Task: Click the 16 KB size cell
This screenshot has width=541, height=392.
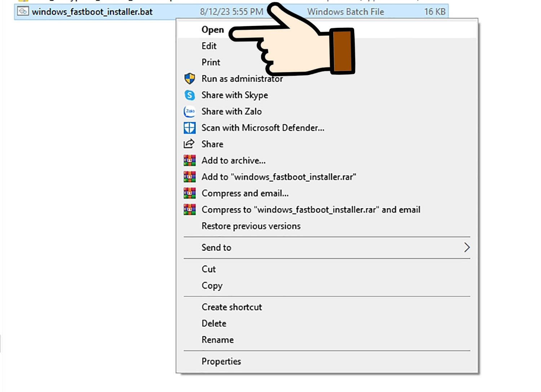Action: pyautogui.click(x=435, y=12)
